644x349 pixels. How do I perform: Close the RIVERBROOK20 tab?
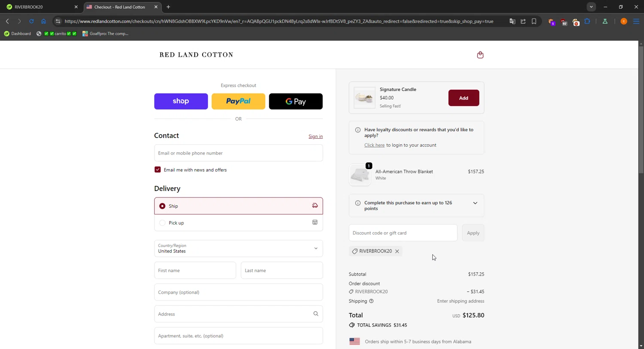(x=76, y=7)
